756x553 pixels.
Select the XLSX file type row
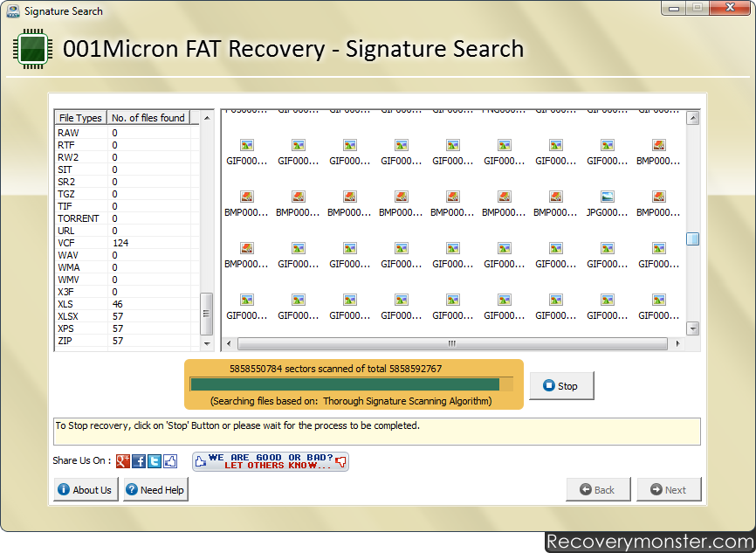(x=127, y=316)
